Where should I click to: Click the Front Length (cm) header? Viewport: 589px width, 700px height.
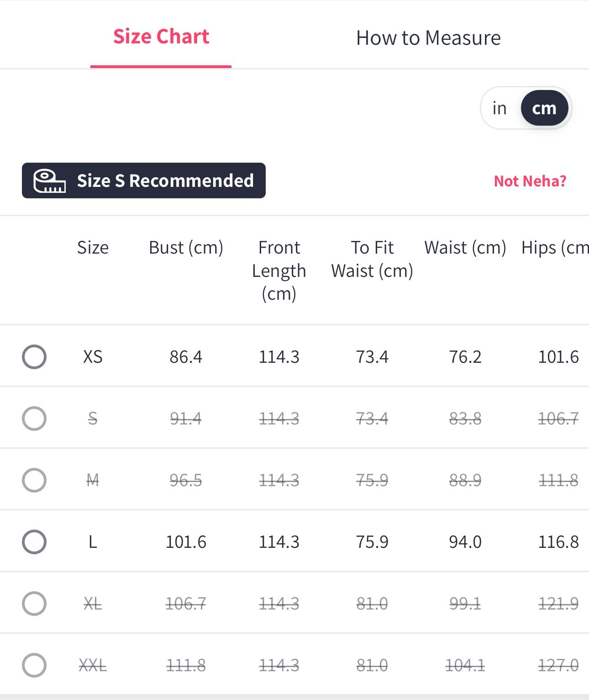click(x=279, y=270)
